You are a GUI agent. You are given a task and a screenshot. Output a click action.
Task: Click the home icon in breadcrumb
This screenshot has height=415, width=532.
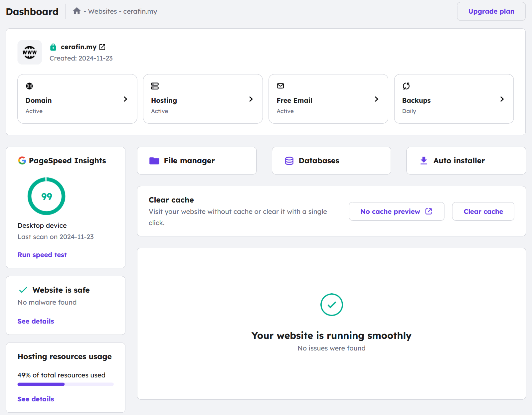77,11
